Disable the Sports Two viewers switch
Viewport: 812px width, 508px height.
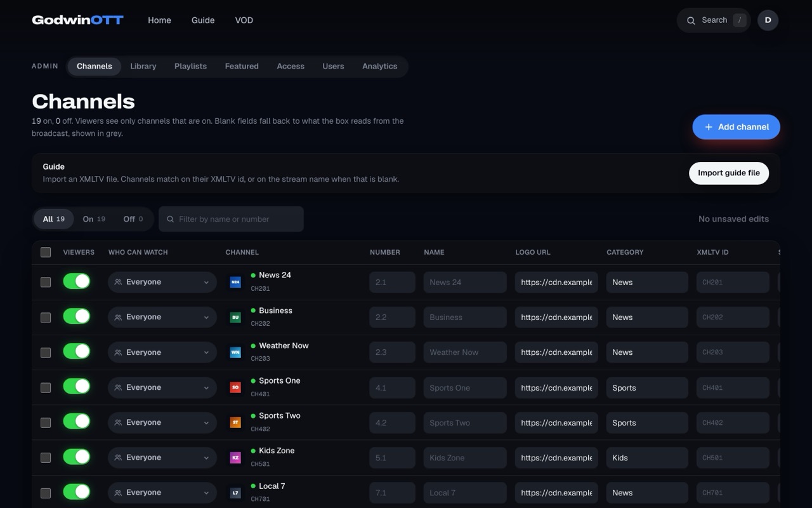pos(77,422)
